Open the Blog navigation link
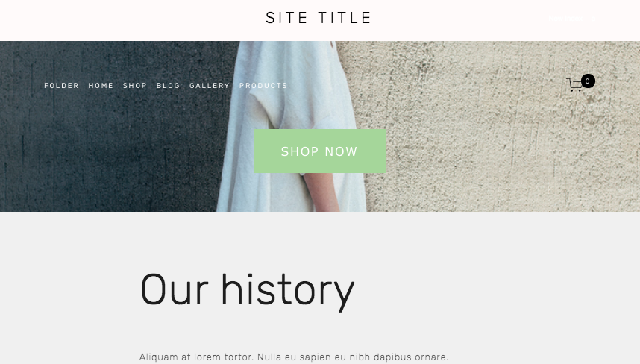 point(168,85)
